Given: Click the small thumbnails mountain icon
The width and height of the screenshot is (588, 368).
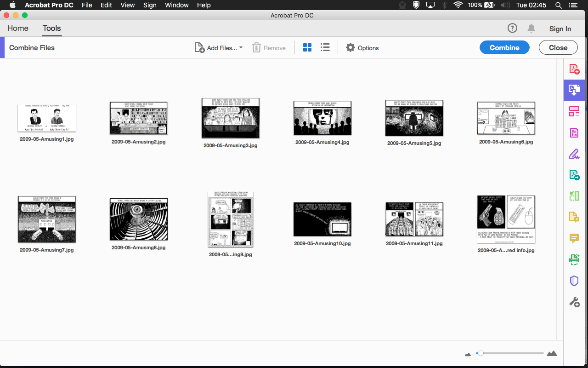Looking at the screenshot, I should click(x=468, y=354).
